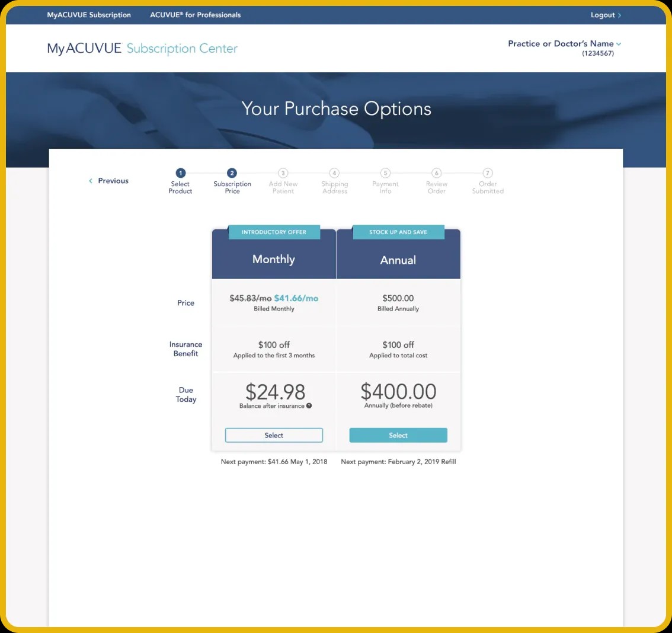This screenshot has height=633, width=672.
Task: Open the MyACUVUE Subscription menu item
Action: (x=89, y=15)
